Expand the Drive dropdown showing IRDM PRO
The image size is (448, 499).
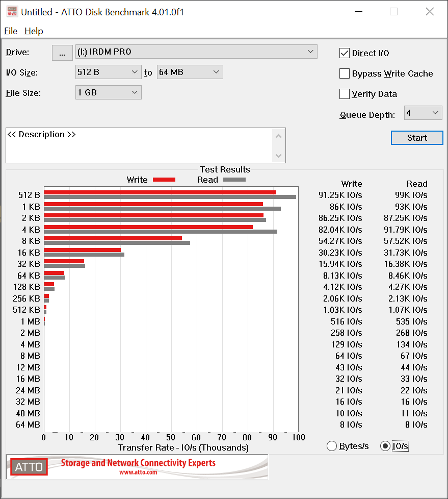coord(196,52)
